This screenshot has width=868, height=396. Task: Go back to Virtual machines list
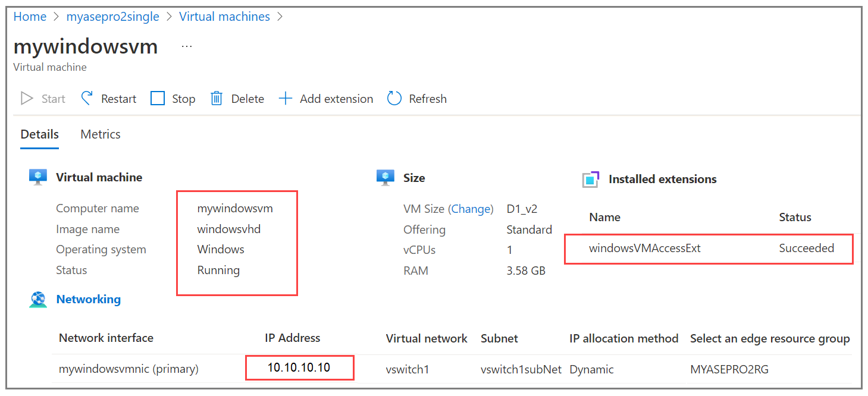pyautogui.click(x=224, y=16)
